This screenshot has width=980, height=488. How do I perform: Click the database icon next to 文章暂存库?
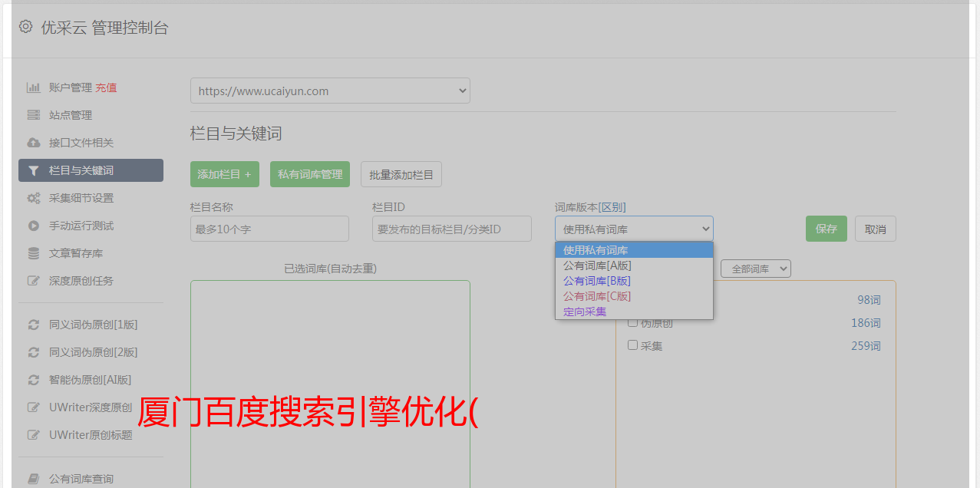34,253
